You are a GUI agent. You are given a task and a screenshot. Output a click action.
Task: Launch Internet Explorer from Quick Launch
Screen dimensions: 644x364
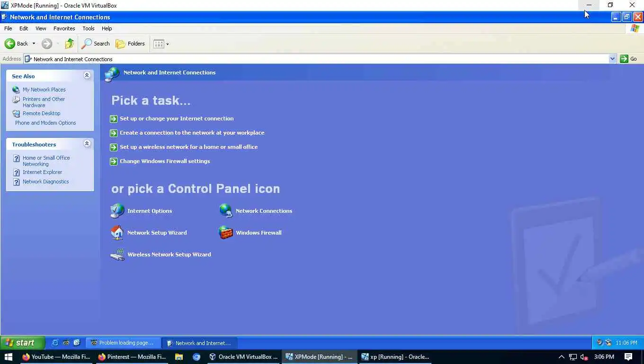[x=55, y=343]
